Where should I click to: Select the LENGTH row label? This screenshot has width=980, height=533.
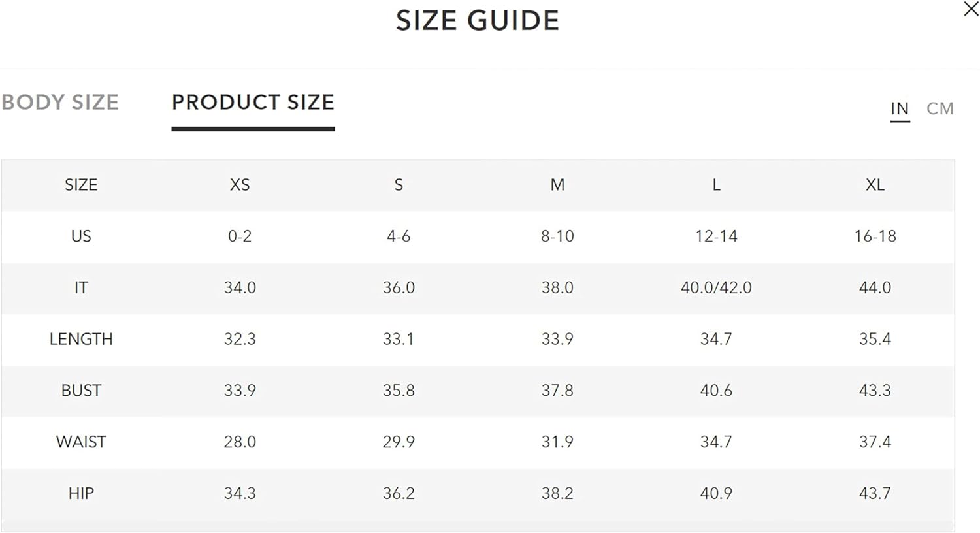click(81, 339)
